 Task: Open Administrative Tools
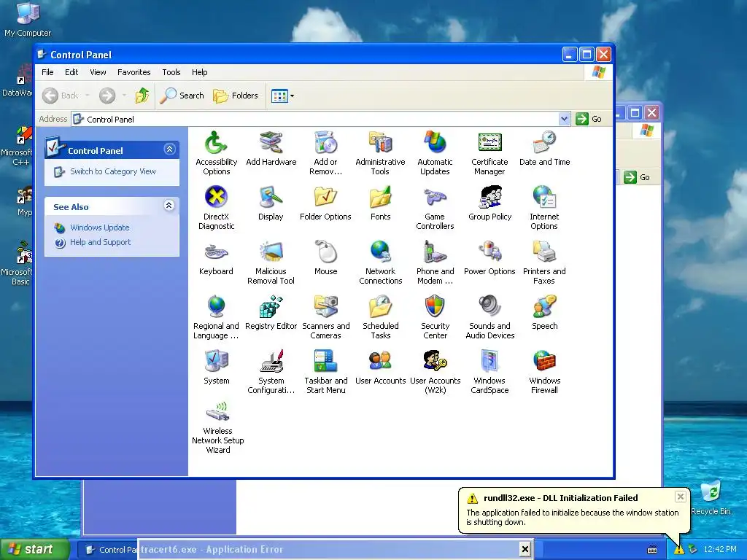(380, 153)
